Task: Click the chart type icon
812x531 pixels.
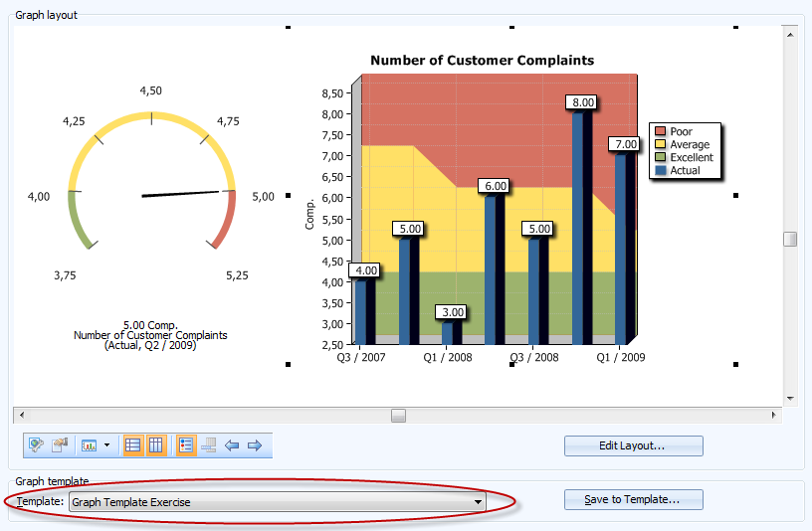Action: 89,445
